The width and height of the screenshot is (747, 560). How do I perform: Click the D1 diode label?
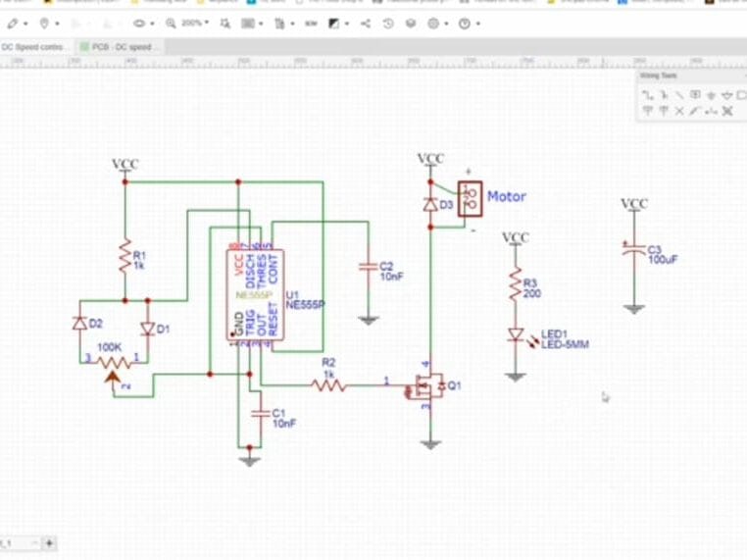[x=163, y=329]
